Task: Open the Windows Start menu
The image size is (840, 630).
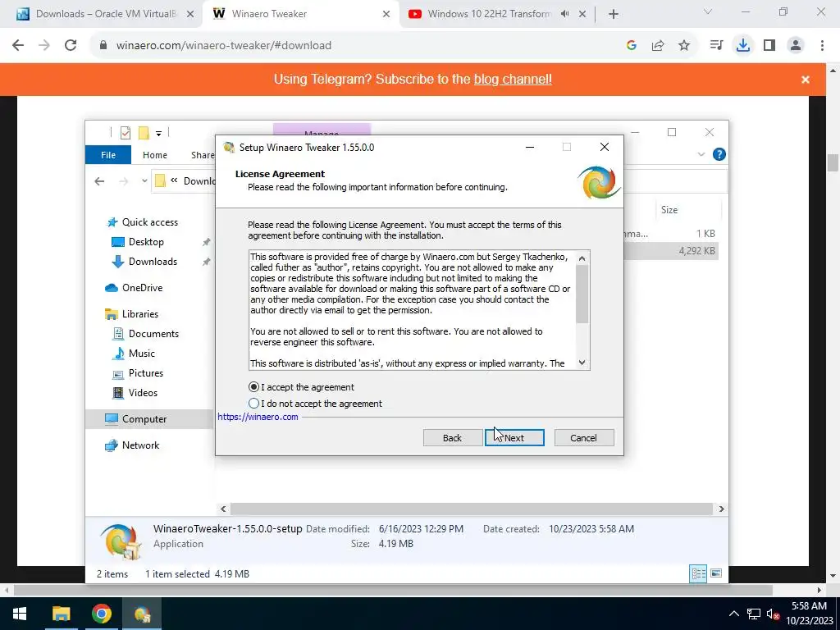Action: click(x=20, y=614)
